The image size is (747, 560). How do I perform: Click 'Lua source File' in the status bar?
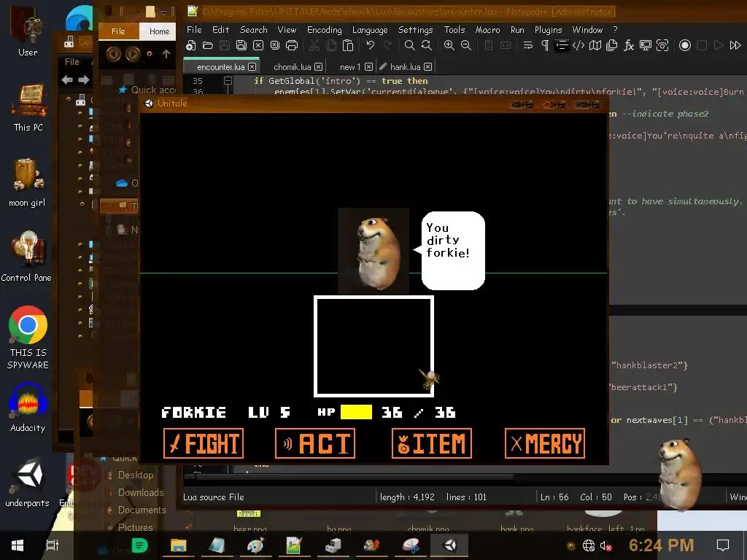coord(214,497)
